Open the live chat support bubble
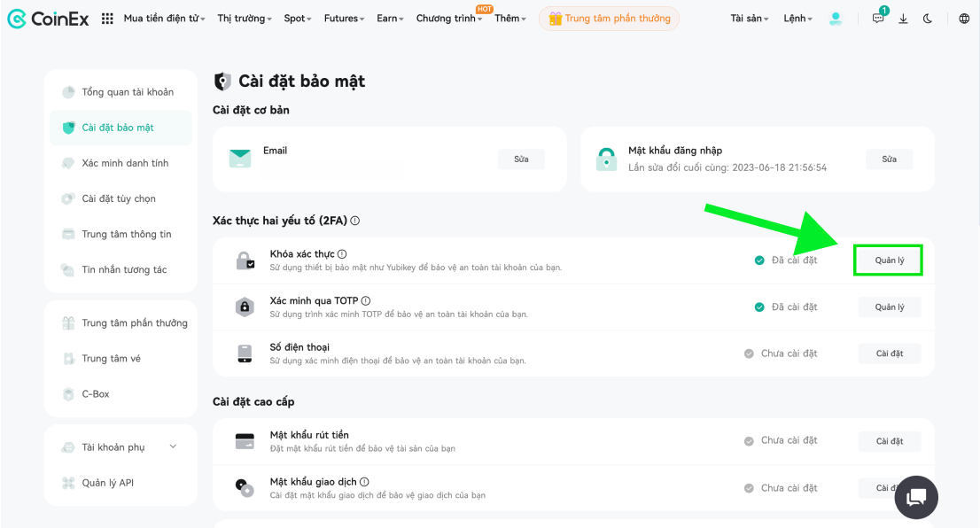 (916, 497)
